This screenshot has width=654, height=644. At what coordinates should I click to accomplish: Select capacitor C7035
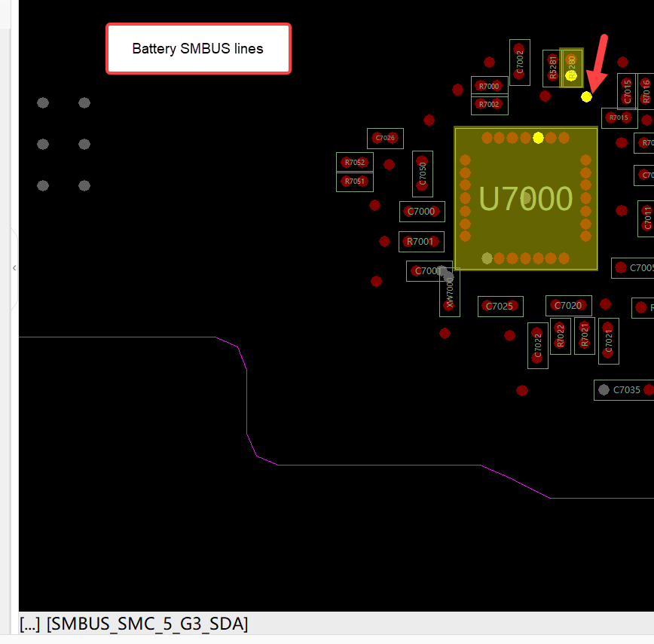click(624, 390)
